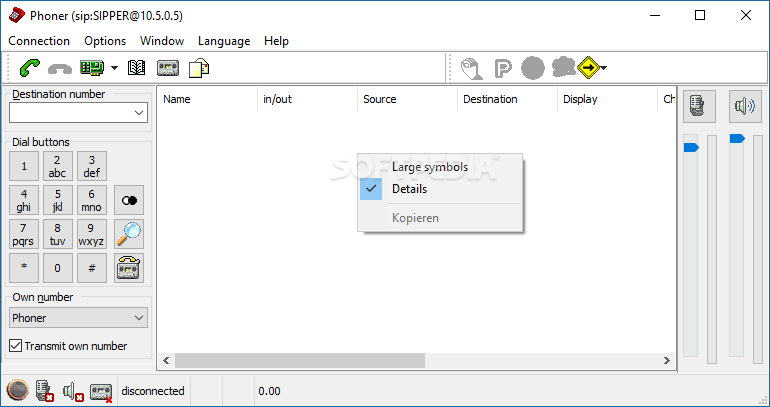Expand the call forward dropdown arrow
The image size is (770, 407).
(x=604, y=68)
